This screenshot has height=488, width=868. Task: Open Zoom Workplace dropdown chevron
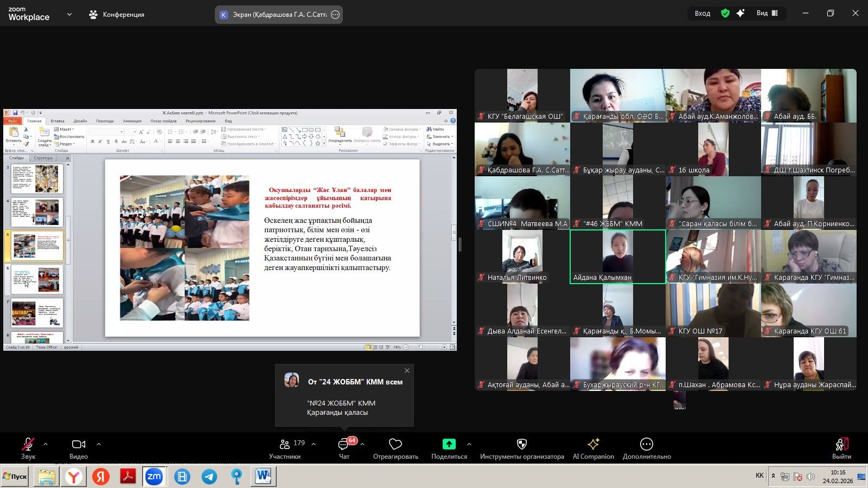coord(69,15)
